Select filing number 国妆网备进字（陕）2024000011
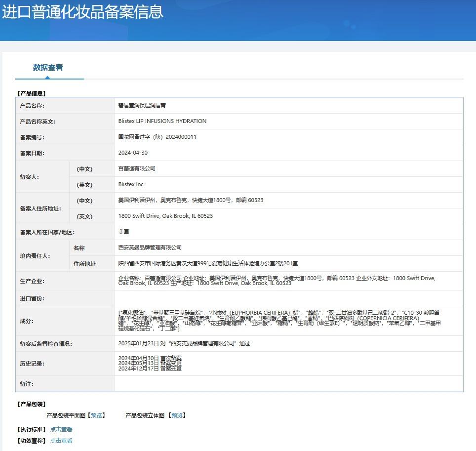The width and height of the screenshot is (476, 451). tap(157, 137)
